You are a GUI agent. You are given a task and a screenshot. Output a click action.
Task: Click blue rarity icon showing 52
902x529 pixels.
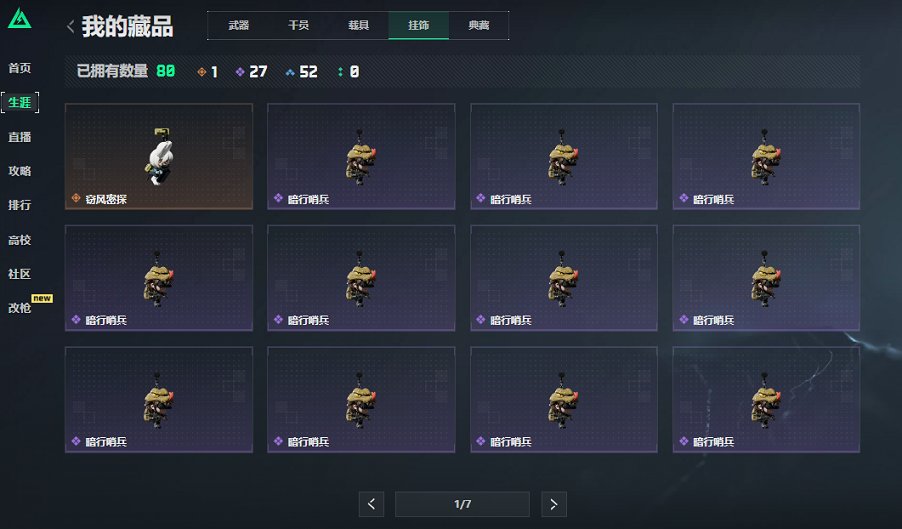point(290,72)
